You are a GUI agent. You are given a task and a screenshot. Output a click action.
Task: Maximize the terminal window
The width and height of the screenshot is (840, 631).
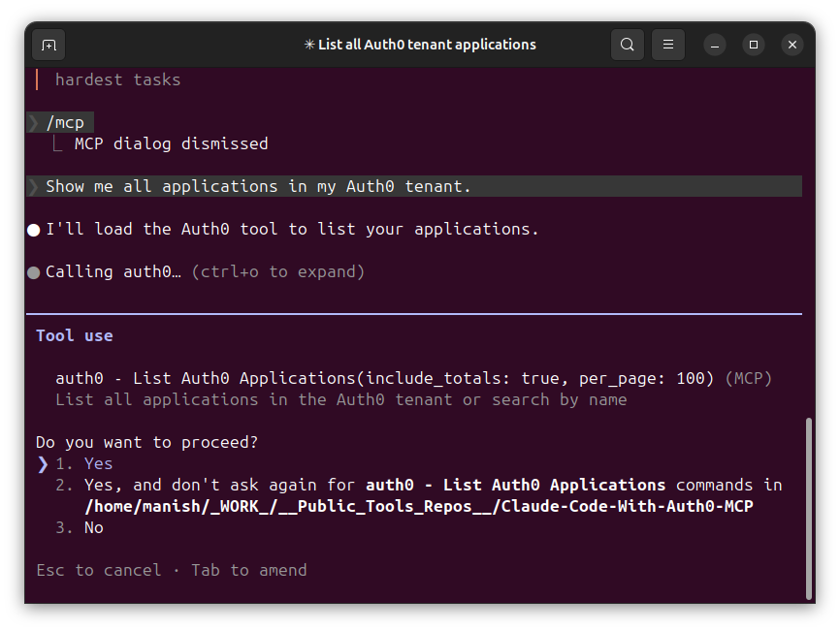(x=754, y=45)
